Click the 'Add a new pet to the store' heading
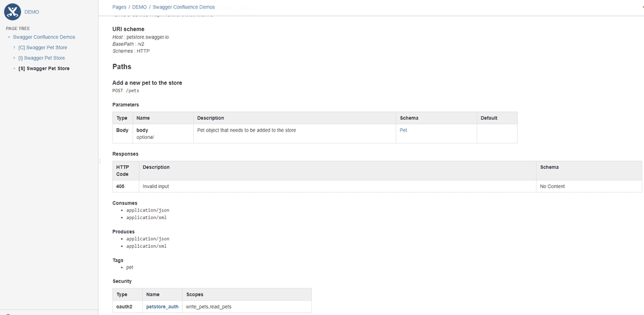This screenshot has height=315, width=644. 147,83
